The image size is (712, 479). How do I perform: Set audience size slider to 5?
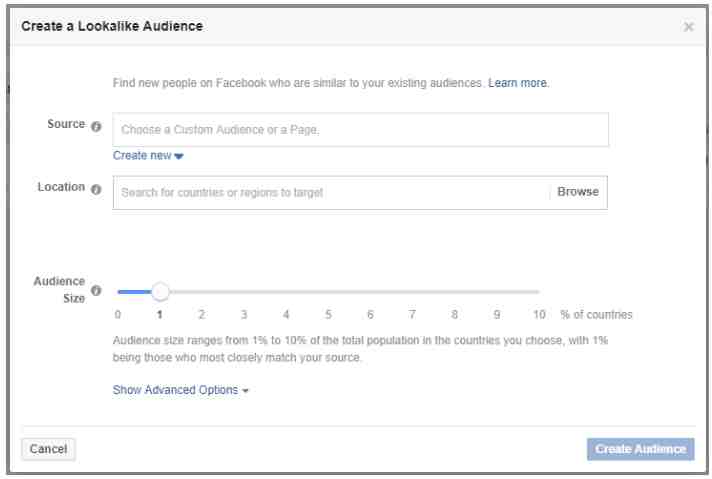[x=328, y=292]
